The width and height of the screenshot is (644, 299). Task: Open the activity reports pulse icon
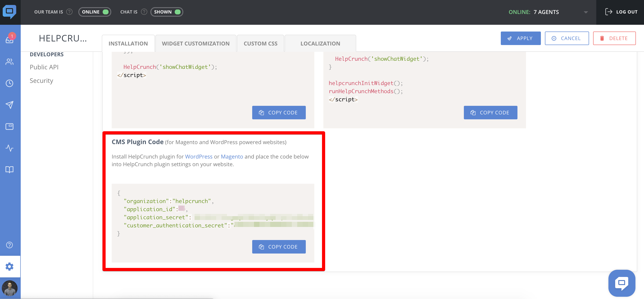coord(9,148)
